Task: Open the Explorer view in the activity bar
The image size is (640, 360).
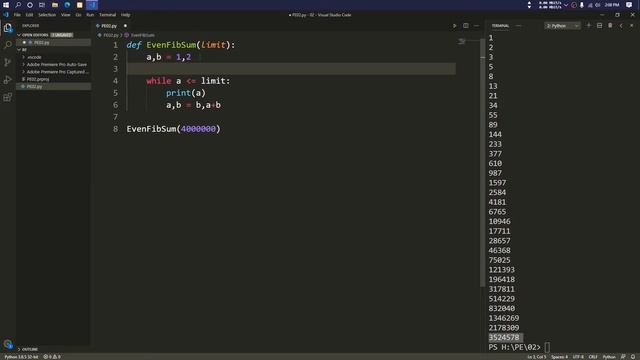Action: tap(8, 28)
